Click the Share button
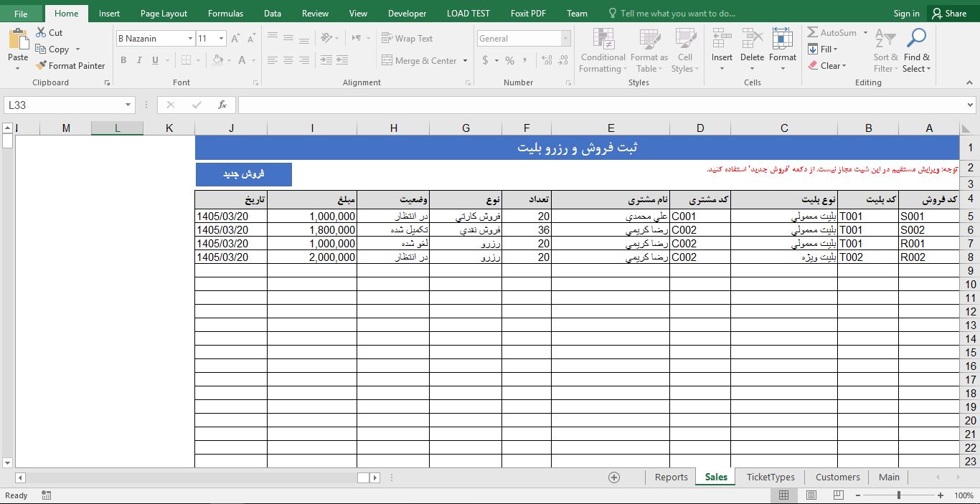This screenshot has height=504, width=980. [948, 13]
